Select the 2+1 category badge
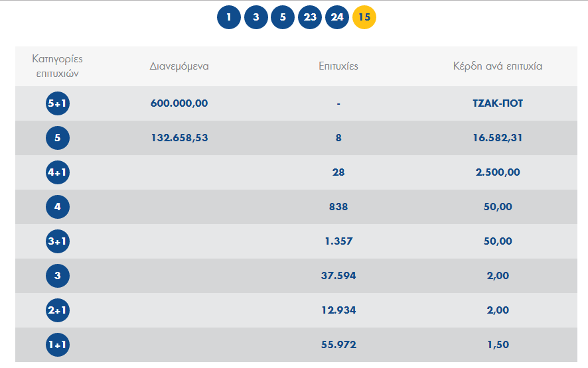 tap(58, 310)
